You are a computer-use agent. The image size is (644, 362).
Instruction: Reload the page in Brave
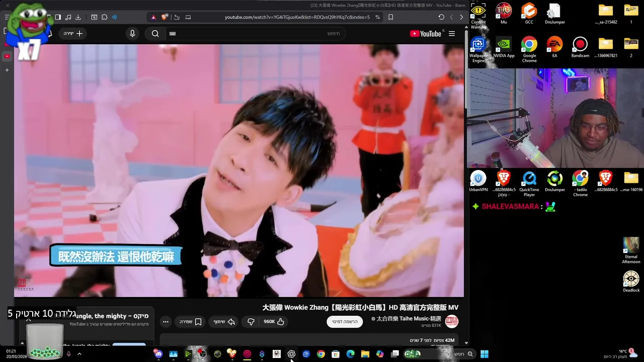[x=441, y=17]
